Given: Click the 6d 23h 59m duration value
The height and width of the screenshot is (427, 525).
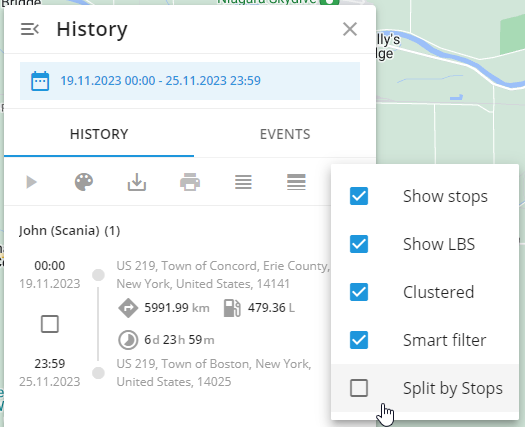Looking at the screenshot, I should coord(179,340).
